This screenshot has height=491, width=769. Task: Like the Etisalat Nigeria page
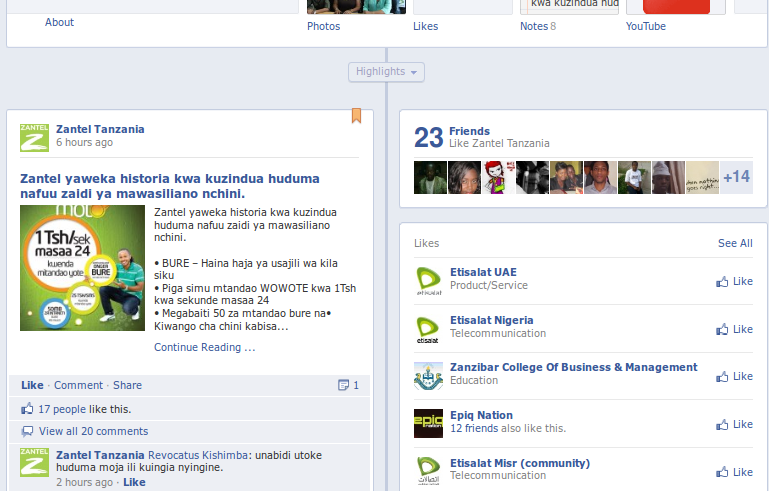click(734, 330)
